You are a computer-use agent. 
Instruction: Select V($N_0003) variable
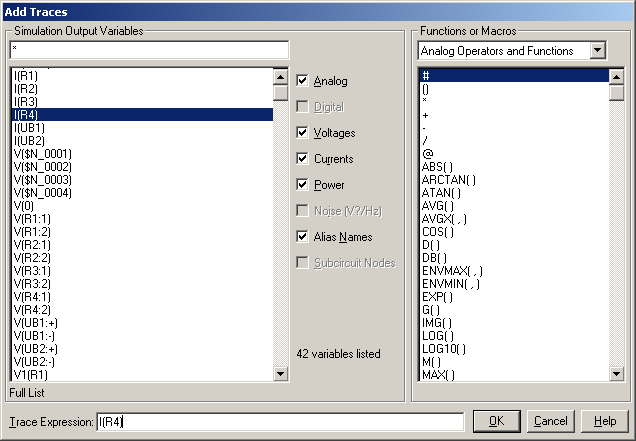click(x=143, y=180)
